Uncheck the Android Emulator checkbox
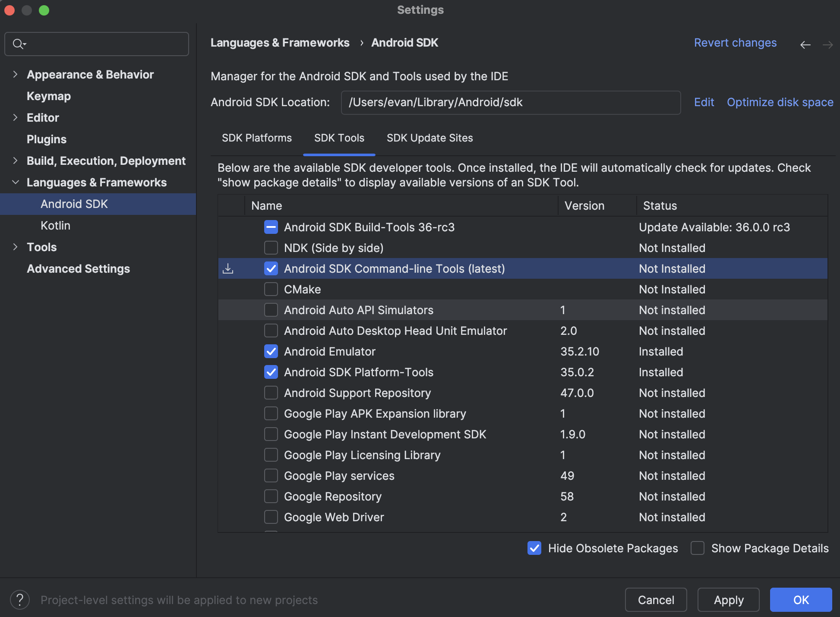This screenshot has height=617, width=840. 271,351
